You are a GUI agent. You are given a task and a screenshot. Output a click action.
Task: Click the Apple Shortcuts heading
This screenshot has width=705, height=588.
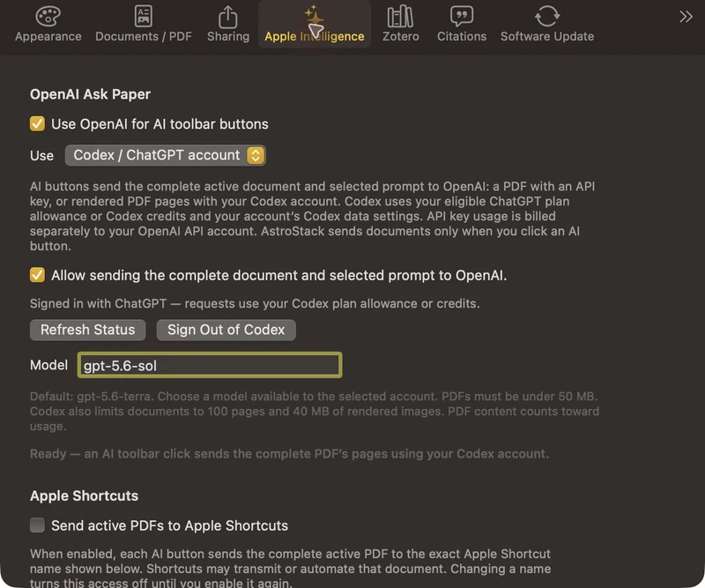click(84, 495)
